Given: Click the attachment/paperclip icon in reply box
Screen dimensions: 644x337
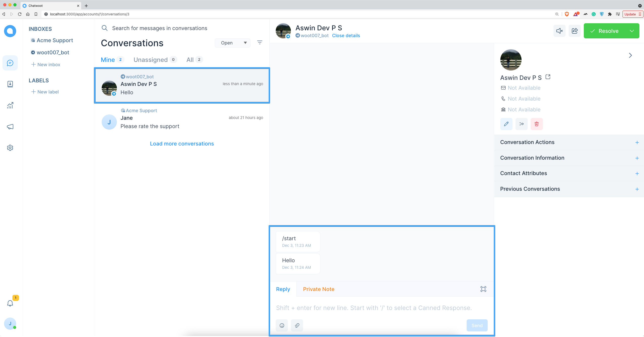Looking at the screenshot, I should [297, 326].
